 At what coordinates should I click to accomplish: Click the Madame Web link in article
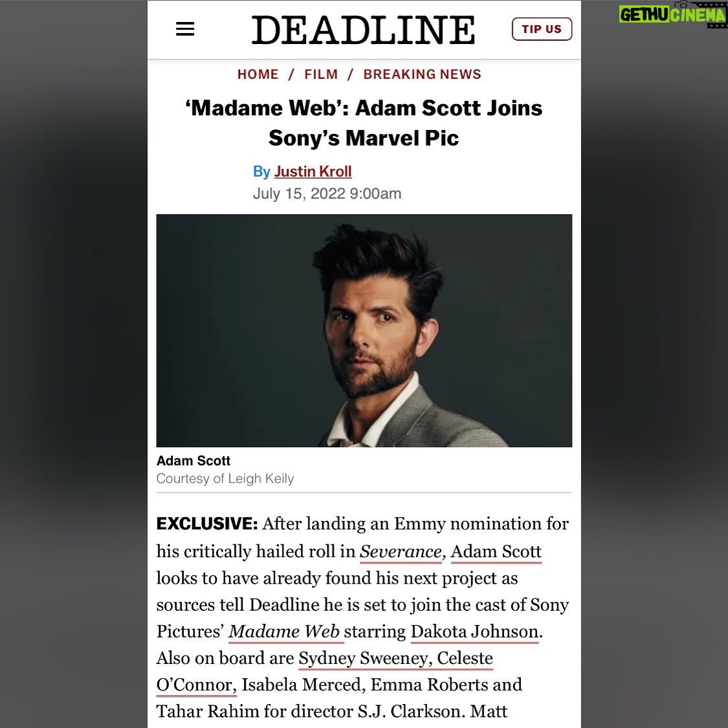[x=285, y=632]
